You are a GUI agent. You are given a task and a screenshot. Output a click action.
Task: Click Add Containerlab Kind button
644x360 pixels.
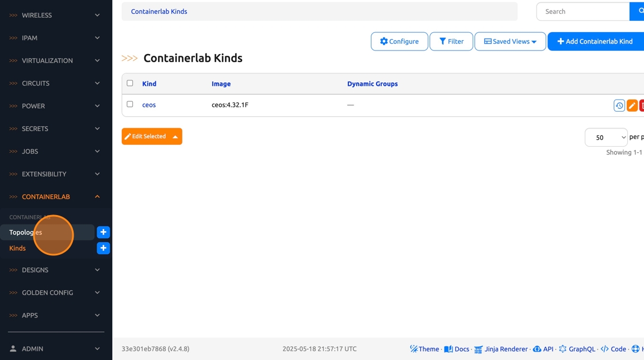pyautogui.click(x=596, y=41)
